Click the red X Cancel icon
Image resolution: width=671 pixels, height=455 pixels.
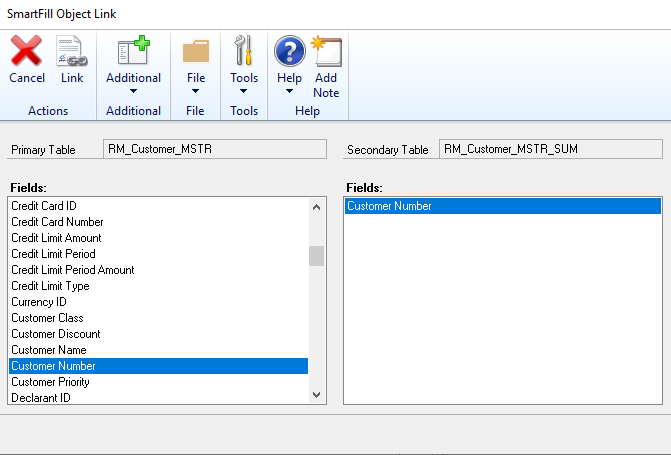[26, 51]
